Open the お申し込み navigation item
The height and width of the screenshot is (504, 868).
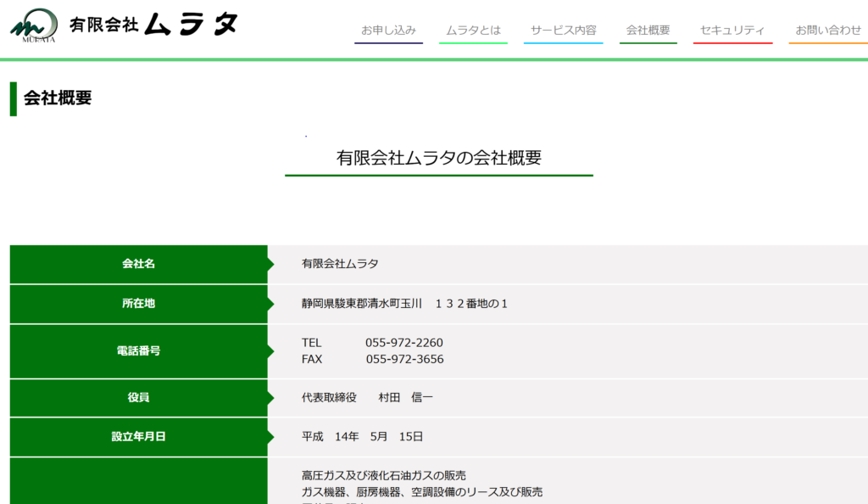coord(388,30)
